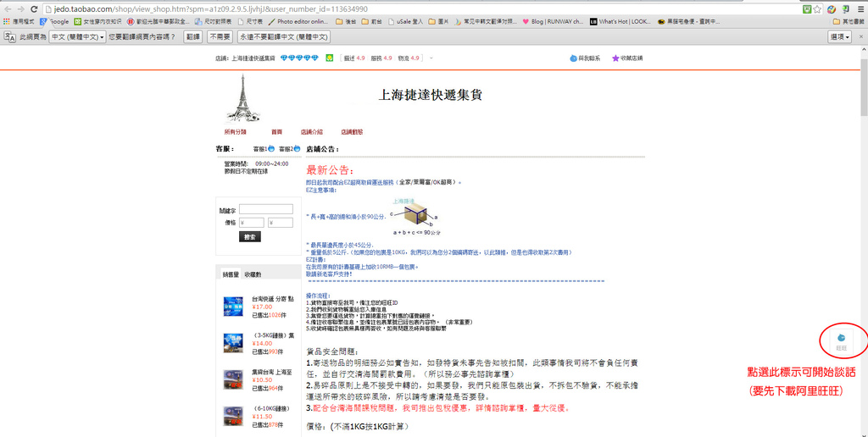Open the uSale 登入 bookmark

406,21
